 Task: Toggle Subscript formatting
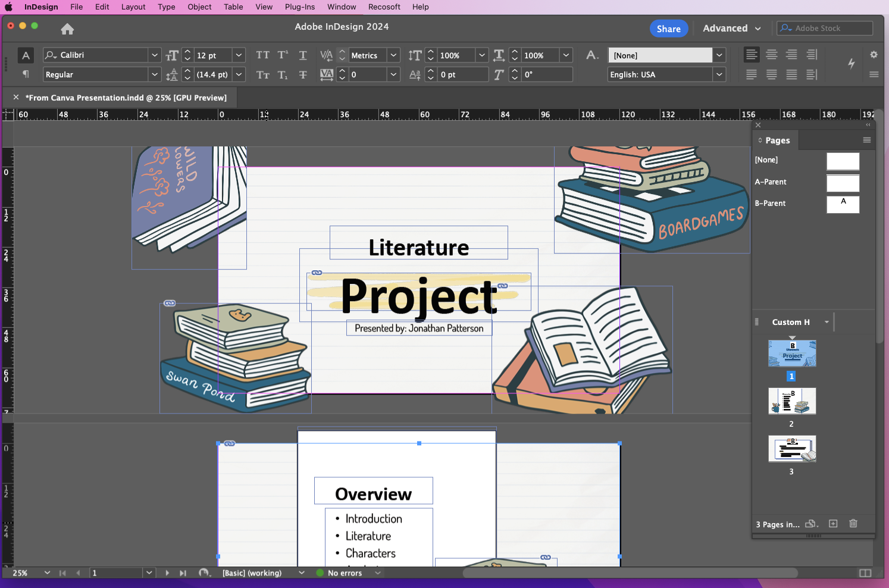click(x=283, y=74)
